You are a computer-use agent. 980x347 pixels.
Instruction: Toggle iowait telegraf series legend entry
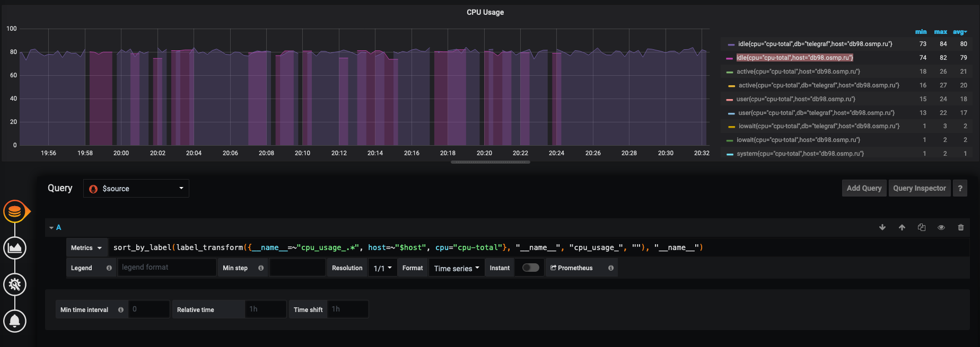point(819,126)
